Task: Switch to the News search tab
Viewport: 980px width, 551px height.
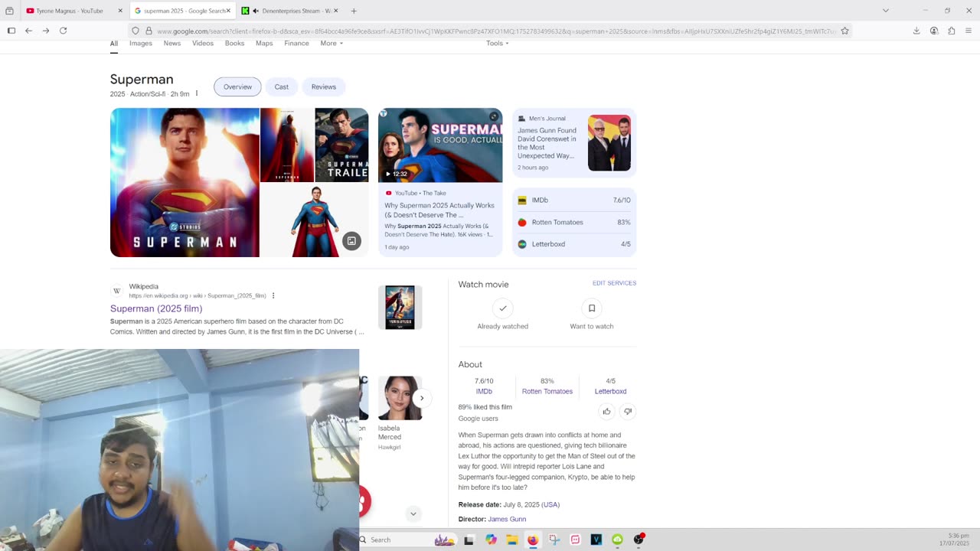Action: click(x=172, y=43)
